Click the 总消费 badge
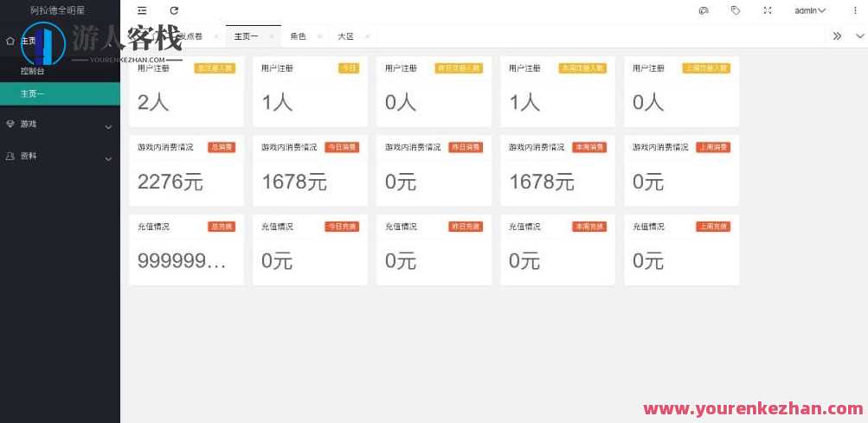The height and width of the screenshot is (423, 868). tap(222, 147)
